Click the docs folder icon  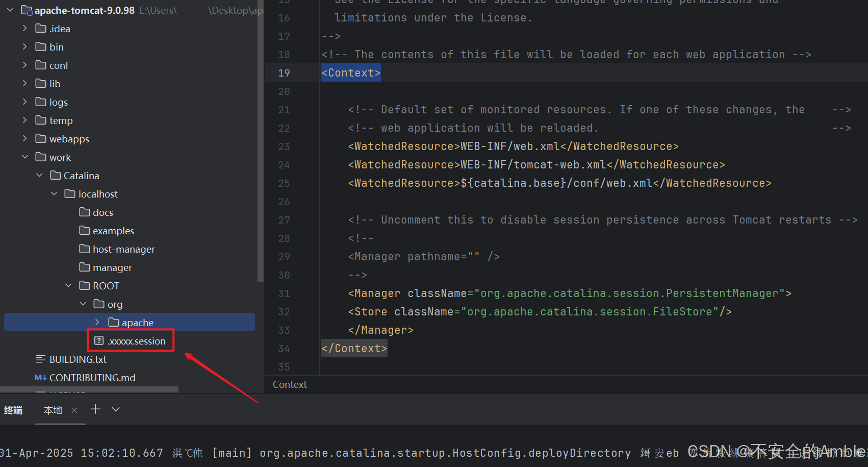(x=85, y=212)
